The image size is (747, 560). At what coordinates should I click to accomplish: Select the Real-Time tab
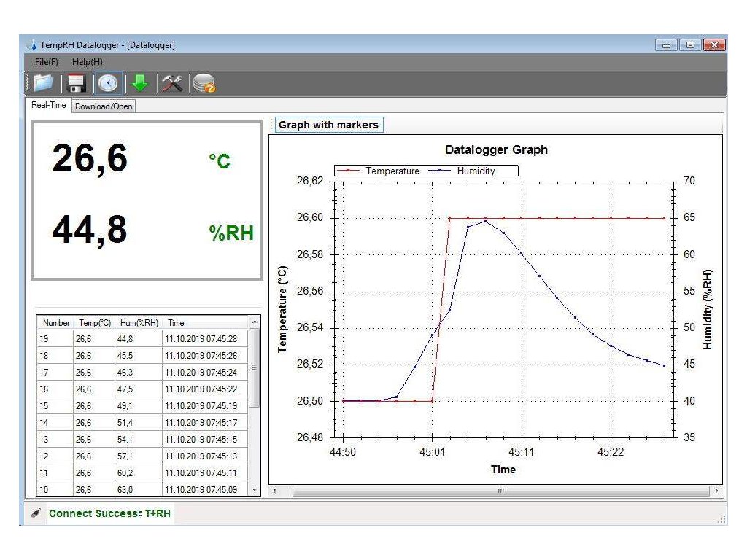coord(49,105)
